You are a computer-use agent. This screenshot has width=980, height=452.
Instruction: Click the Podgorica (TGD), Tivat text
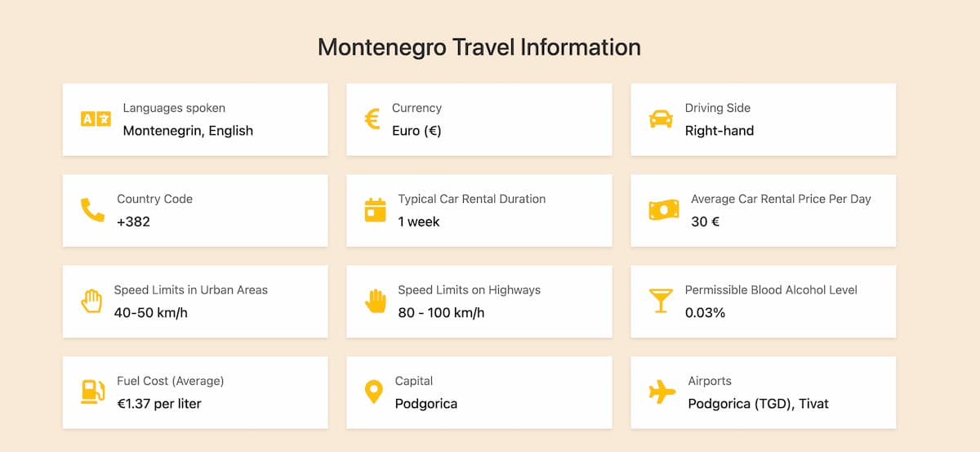point(758,403)
